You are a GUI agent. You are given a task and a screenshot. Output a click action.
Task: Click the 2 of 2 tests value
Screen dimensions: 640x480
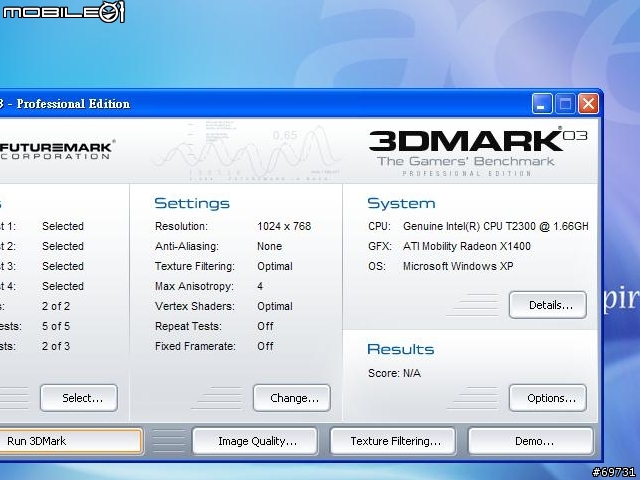pyautogui.click(x=56, y=306)
